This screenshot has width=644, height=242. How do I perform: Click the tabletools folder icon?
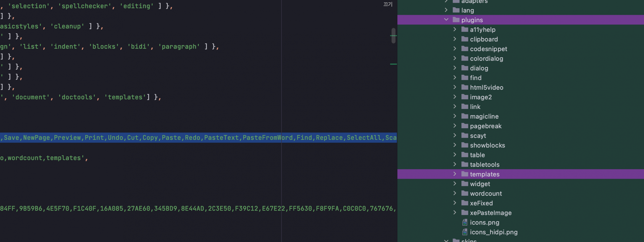click(465, 165)
